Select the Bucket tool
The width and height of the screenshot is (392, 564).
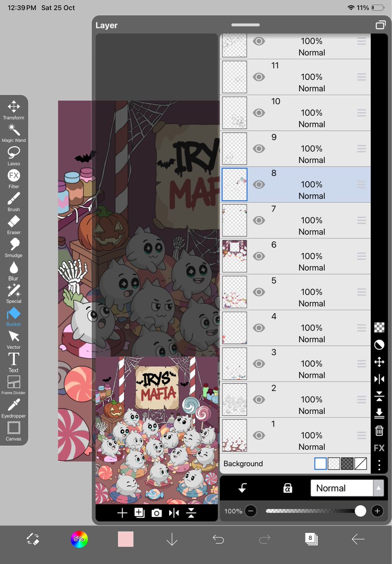coord(14,317)
